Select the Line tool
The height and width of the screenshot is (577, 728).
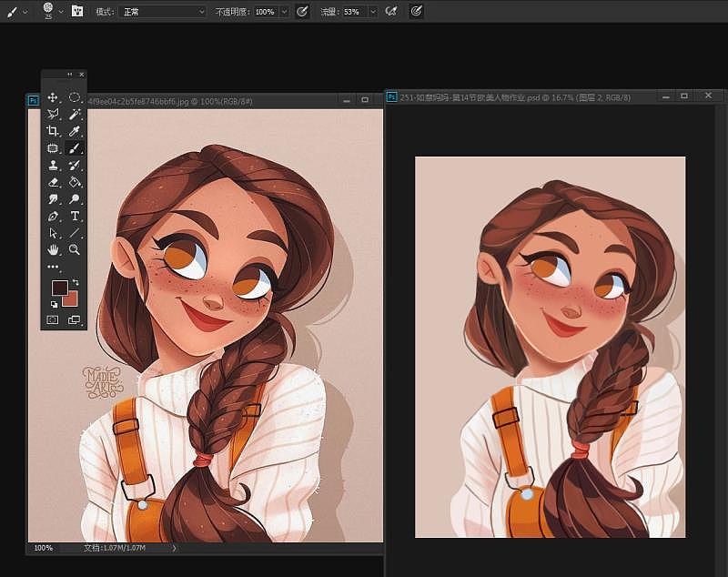75,233
